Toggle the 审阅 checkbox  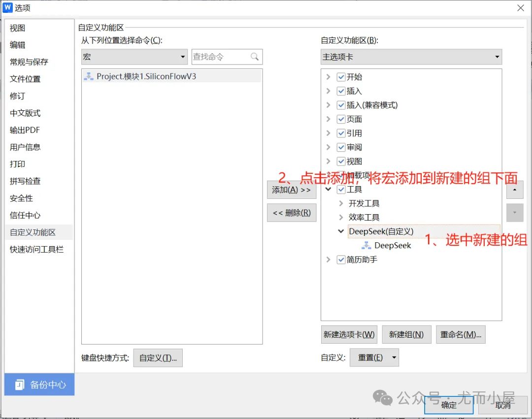(x=341, y=147)
